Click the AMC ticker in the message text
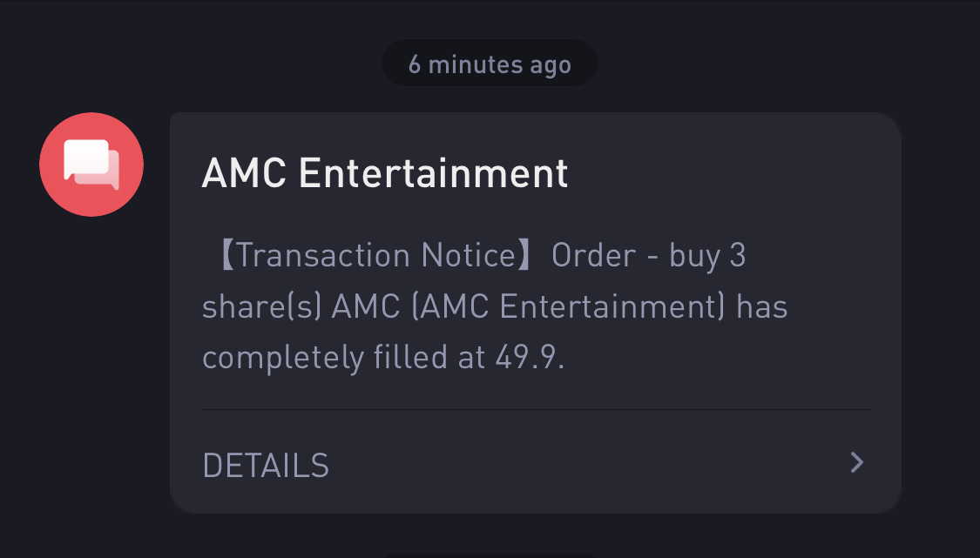The width and height of the screenshot is (980, 558). click(366, 306)
